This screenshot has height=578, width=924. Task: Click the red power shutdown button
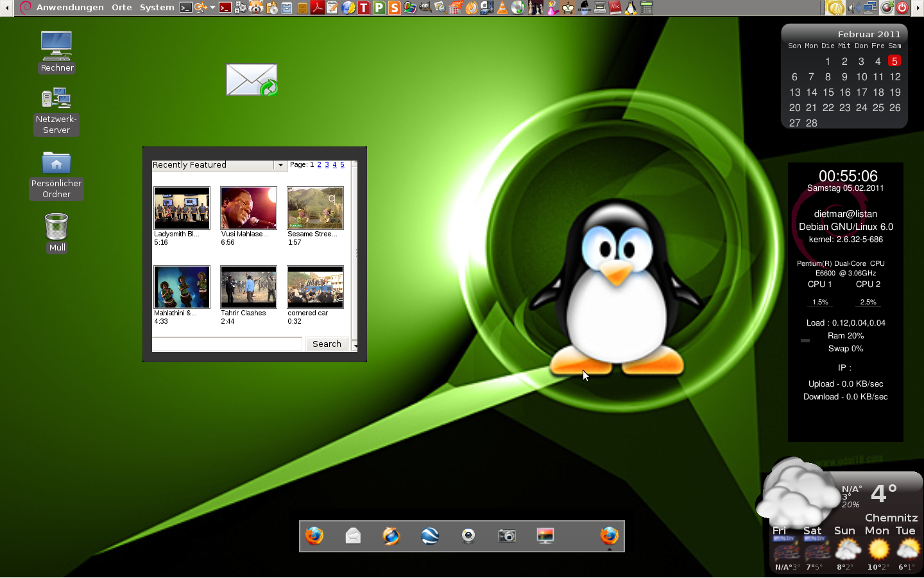coord(902,8)
